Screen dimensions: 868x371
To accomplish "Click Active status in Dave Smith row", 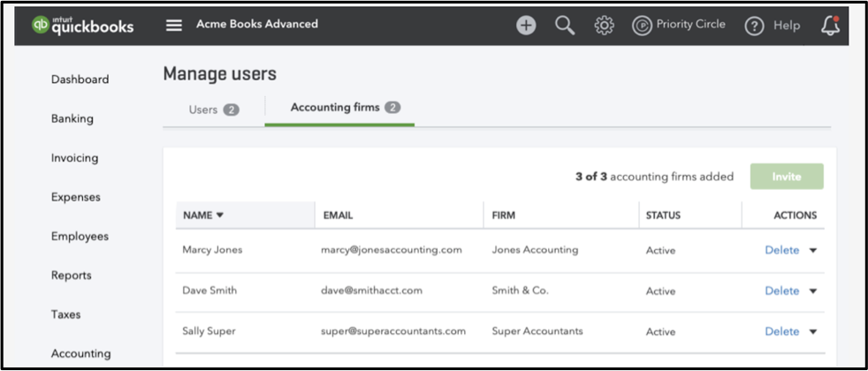I will pyautogui.click(x=660, y=291).
